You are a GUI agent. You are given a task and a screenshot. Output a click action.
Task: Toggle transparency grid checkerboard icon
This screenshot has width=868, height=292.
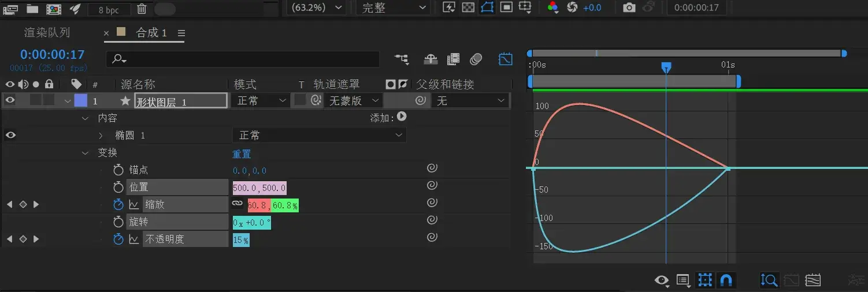click(469, 8)
